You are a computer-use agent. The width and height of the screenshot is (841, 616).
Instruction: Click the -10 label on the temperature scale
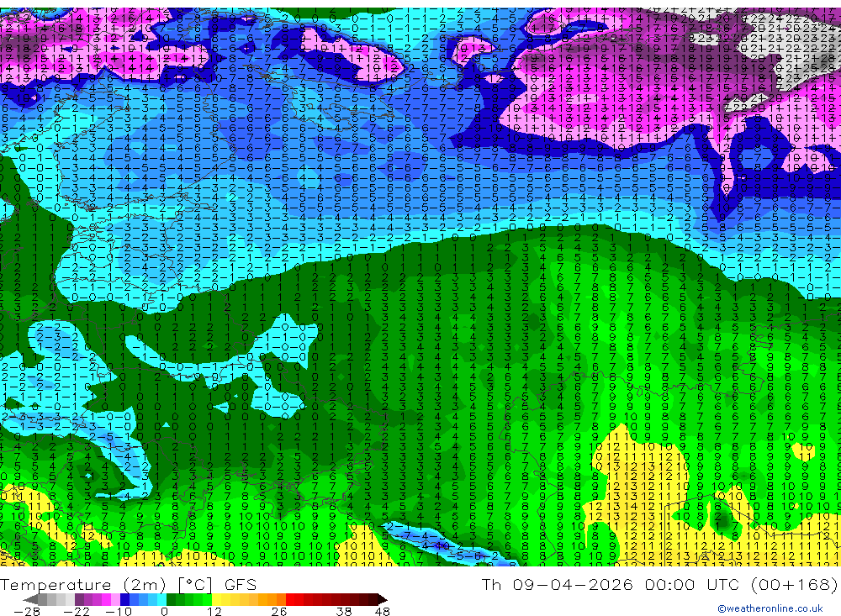point(118,611)
